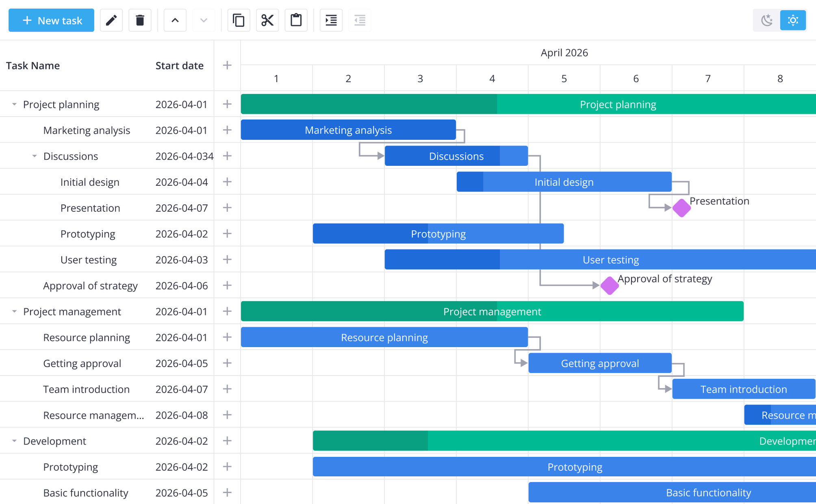Click the Presentation milestone diamond
Screen dimensions: 816x504
[681, 208]
